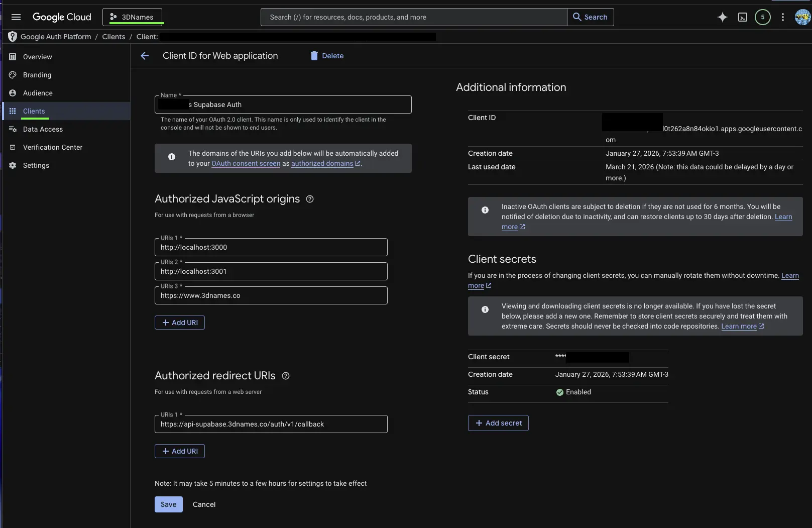This screenshot has width=812, height=528.
Task: Show help for Authorized redirect URIs
Action: 286,376
